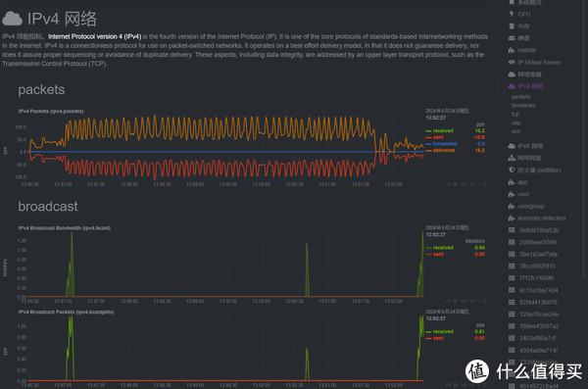Click the app sidebar icon
Screen dimensions: 588x389
512,182
